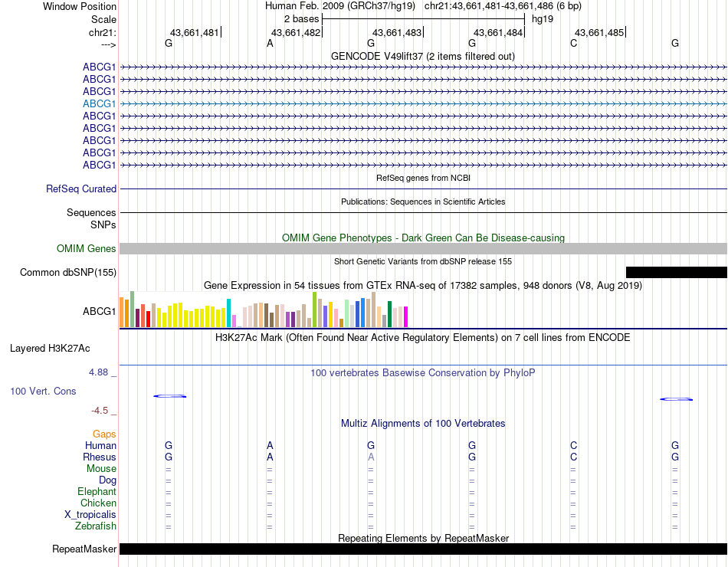Viewport: 728px width, 567px height.
Task: Click the C base in the Human alignment row
Action: point(573,445)
